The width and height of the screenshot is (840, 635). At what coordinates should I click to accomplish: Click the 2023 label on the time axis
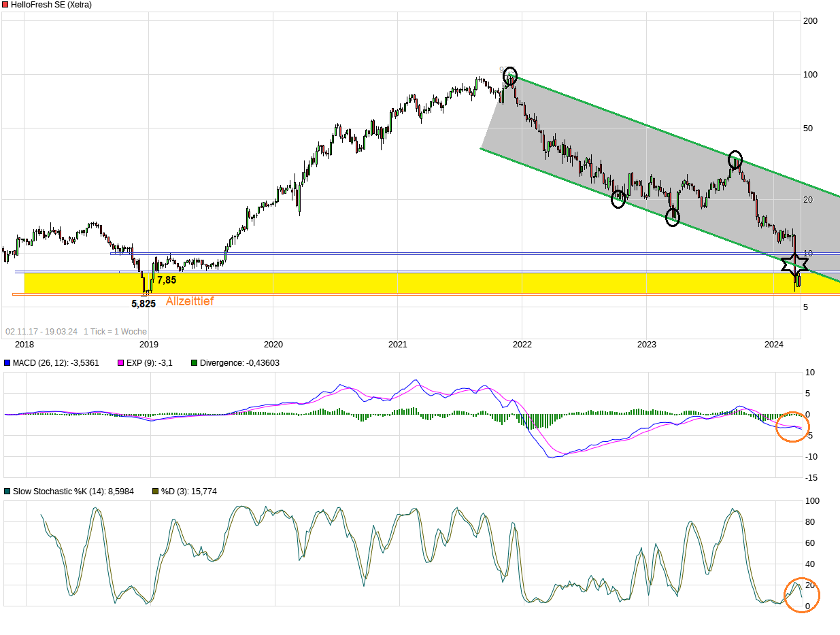point(646,345)
